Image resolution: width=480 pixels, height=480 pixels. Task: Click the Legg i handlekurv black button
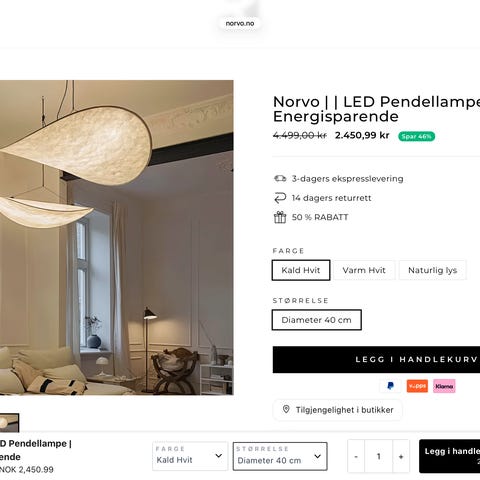click(376, 359)
